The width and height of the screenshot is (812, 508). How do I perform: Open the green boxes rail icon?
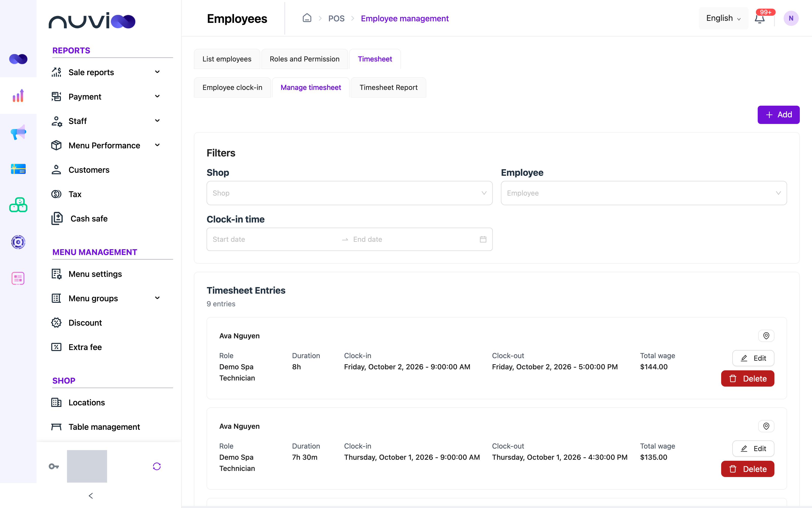pyautogui.click(x=18, y=205)
